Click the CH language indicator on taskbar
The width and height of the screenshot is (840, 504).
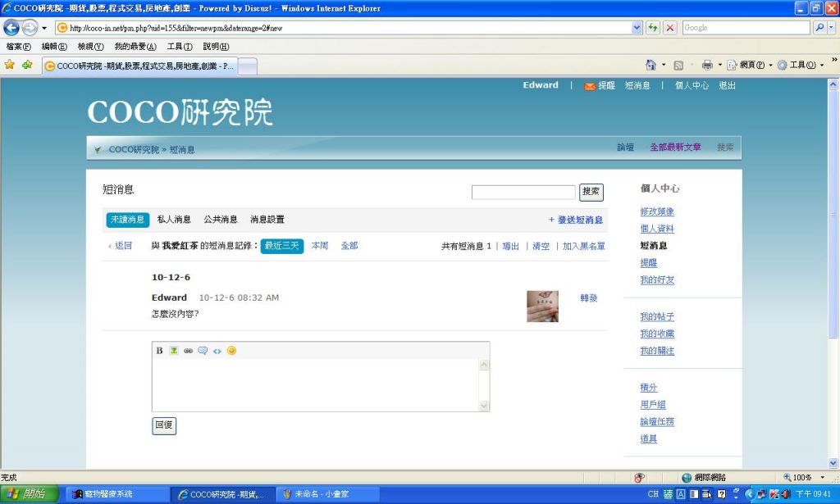[653, 494]
